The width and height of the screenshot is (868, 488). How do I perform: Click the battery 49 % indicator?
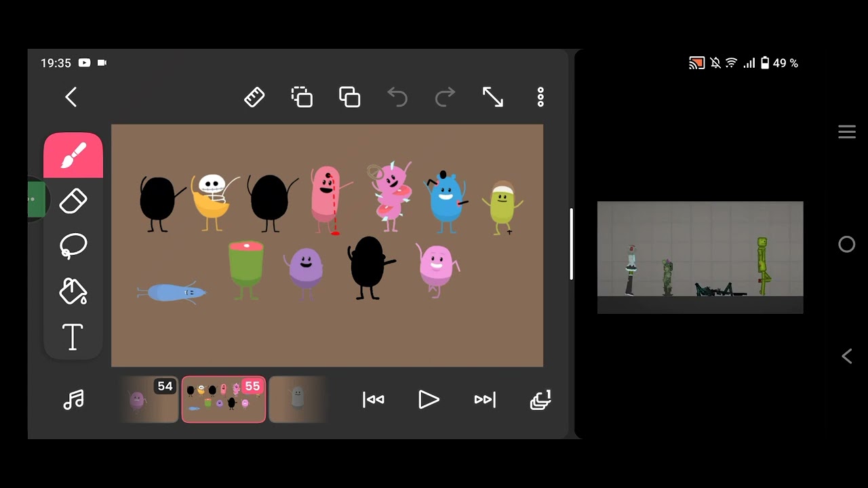coord(779,63)
